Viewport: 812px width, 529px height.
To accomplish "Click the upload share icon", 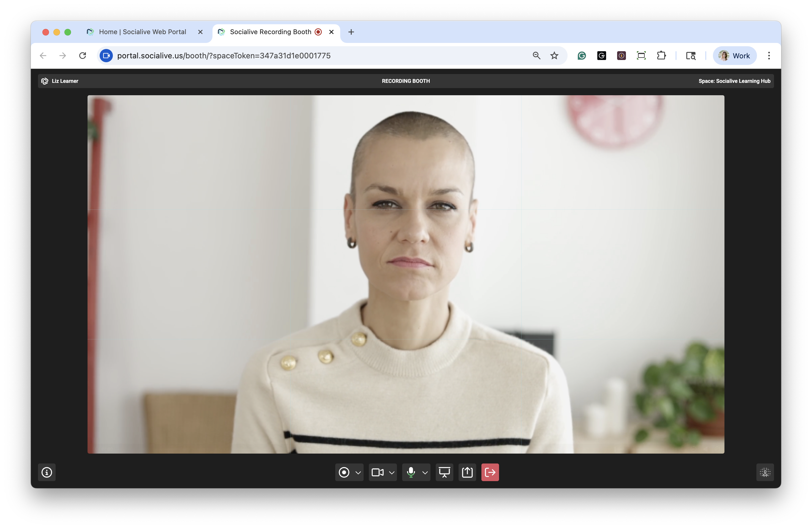I will pos(467,472).
